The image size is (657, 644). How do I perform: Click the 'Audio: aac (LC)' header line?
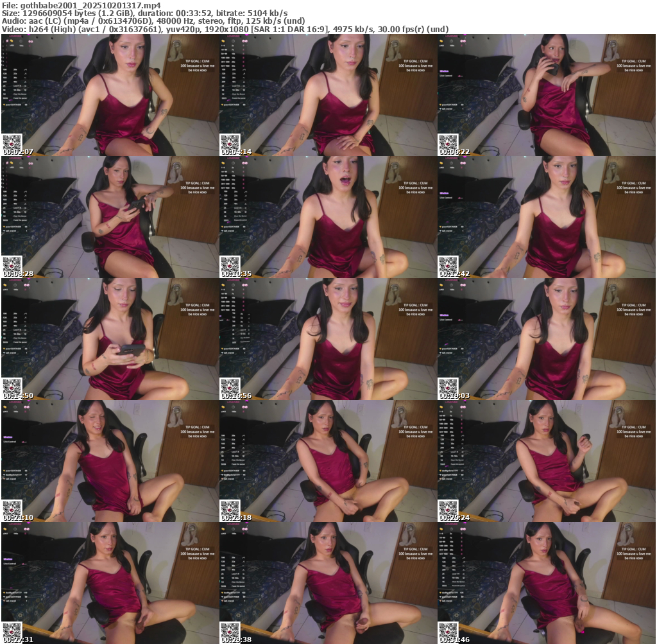point(153,21)
